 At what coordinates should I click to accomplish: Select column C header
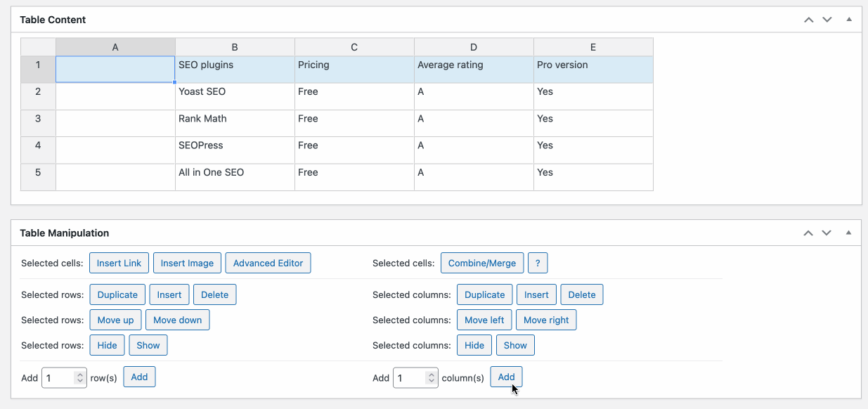354,47
